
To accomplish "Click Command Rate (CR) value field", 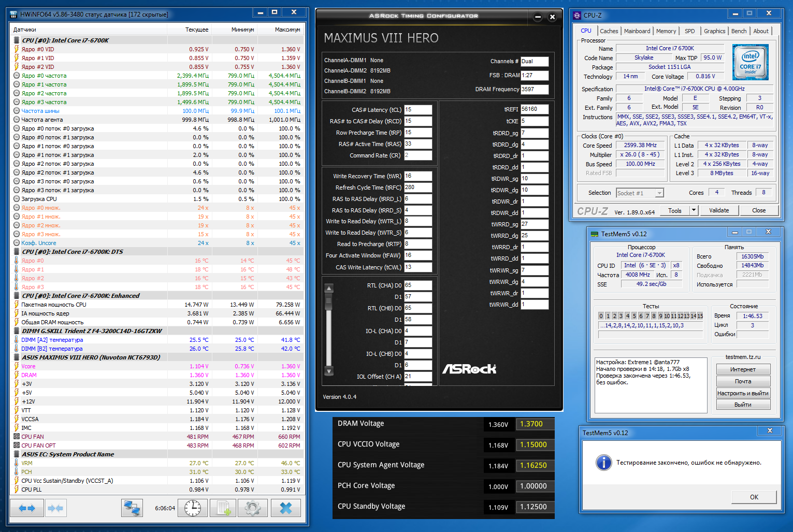I will pos(418,155).
